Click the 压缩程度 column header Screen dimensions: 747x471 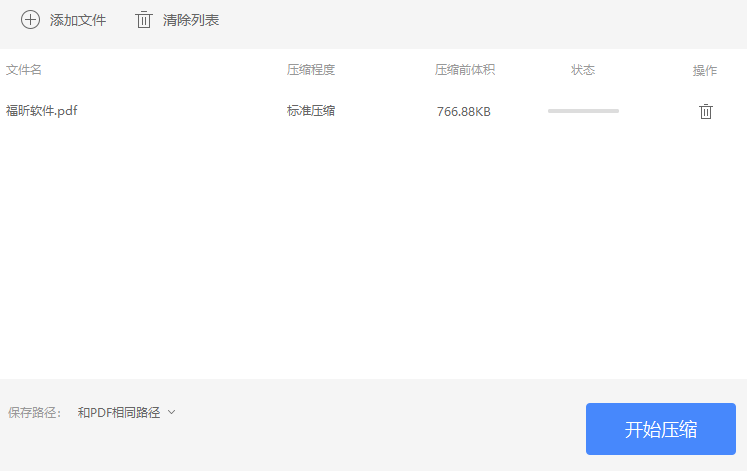(x=311, y=70)
